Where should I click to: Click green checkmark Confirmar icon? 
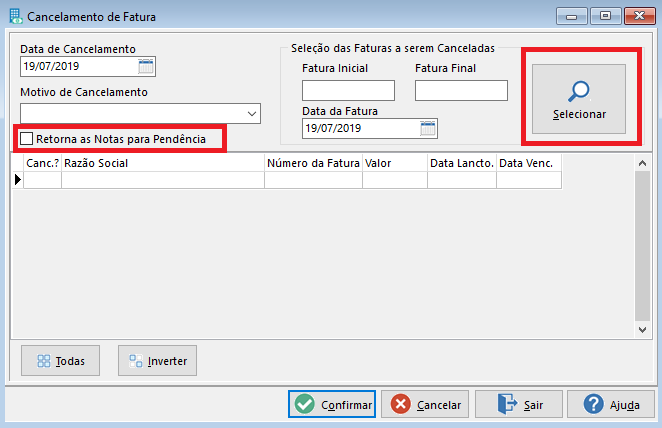(305, 404)
